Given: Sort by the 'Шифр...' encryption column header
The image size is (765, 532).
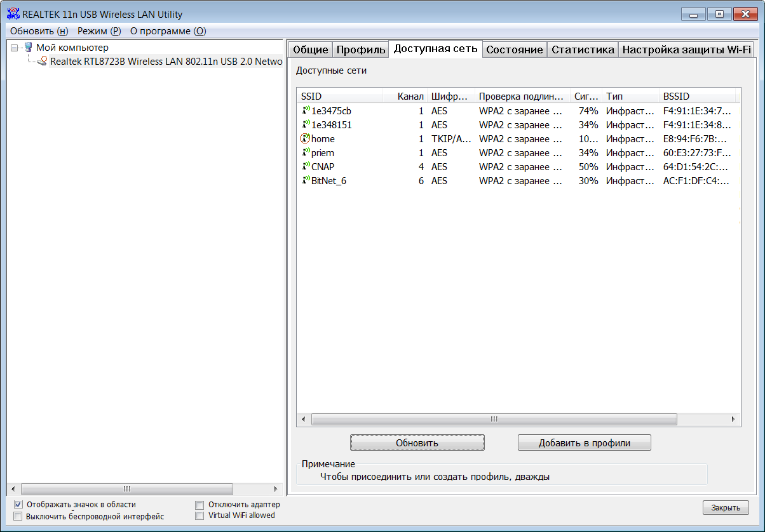Looking at the screenshot, I should click(x=451, y=96).
